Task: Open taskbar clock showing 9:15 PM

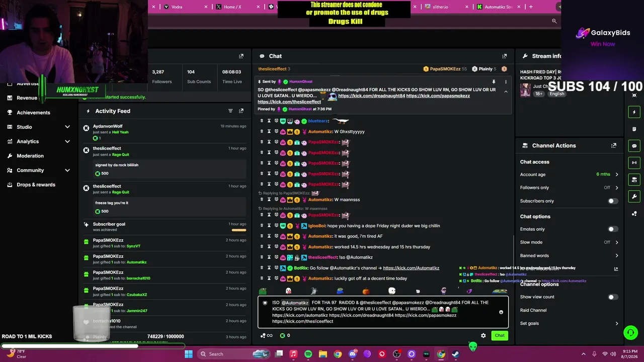Action: 629,354
